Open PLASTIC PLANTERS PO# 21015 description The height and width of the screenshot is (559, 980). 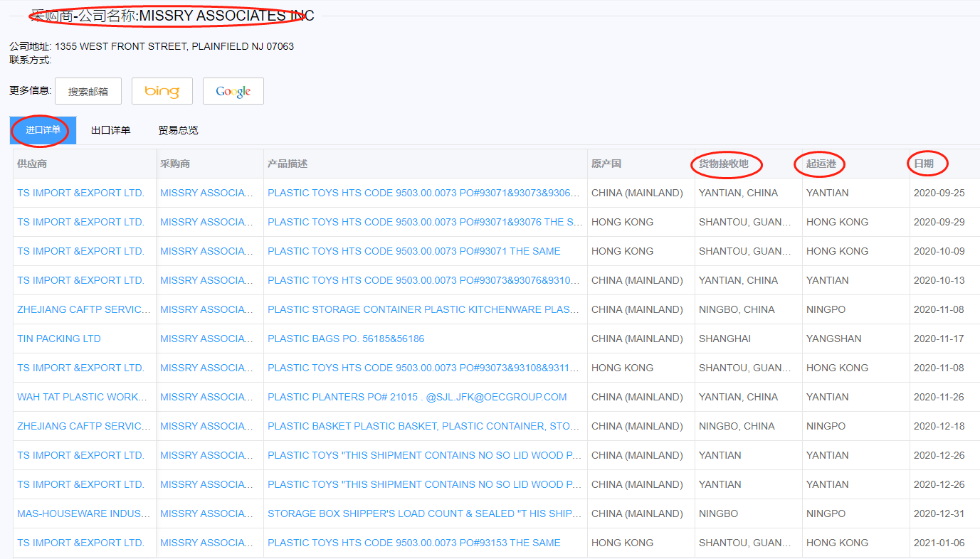pyautogui.click(x=417, y=397)
